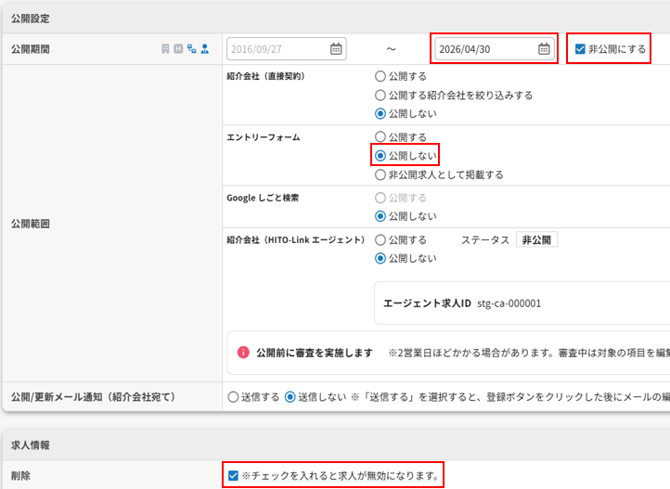Click the gray building icon beside 公開期間
The width and height of the screenshot is (670, 489).
tap(165, 49)
